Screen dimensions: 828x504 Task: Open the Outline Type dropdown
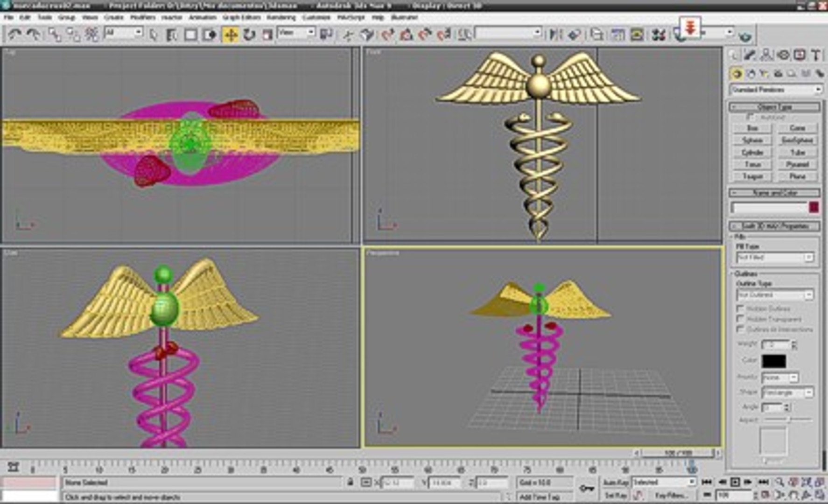click(775, 295)
